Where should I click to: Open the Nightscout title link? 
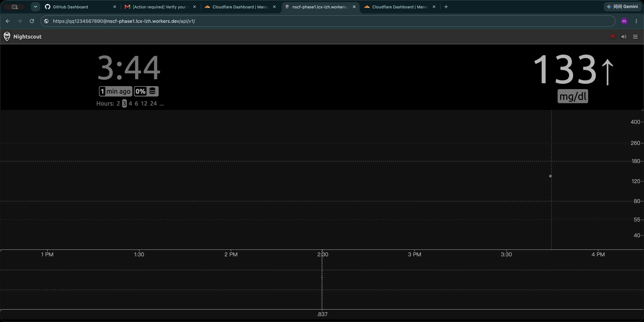28,37
